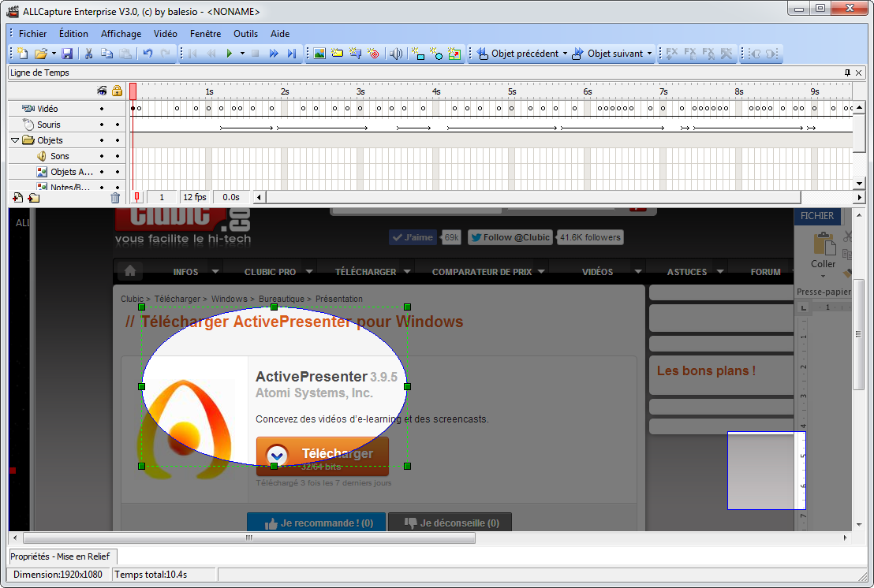Click the timeline scroll right arrow
874x588 pixels.
click(859, 197)
